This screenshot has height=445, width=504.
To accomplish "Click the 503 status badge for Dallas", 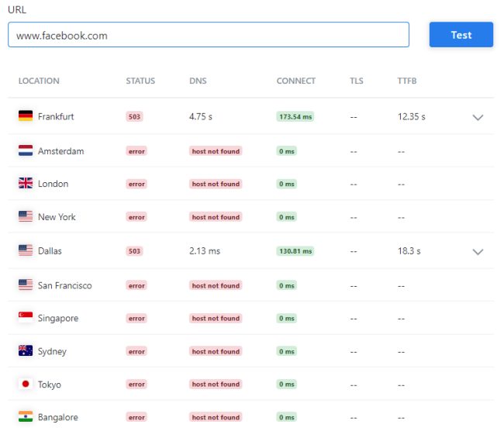I will [x=134, y=251].
